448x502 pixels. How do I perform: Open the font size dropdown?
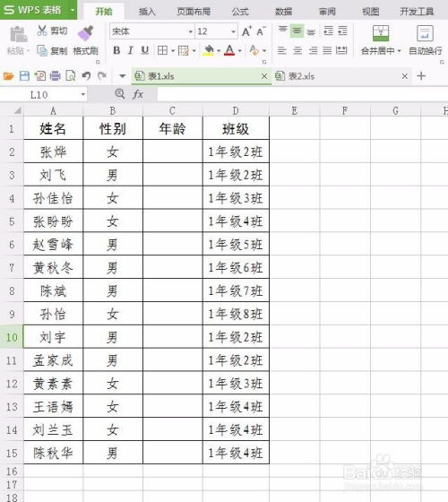(x=233, y=31)
